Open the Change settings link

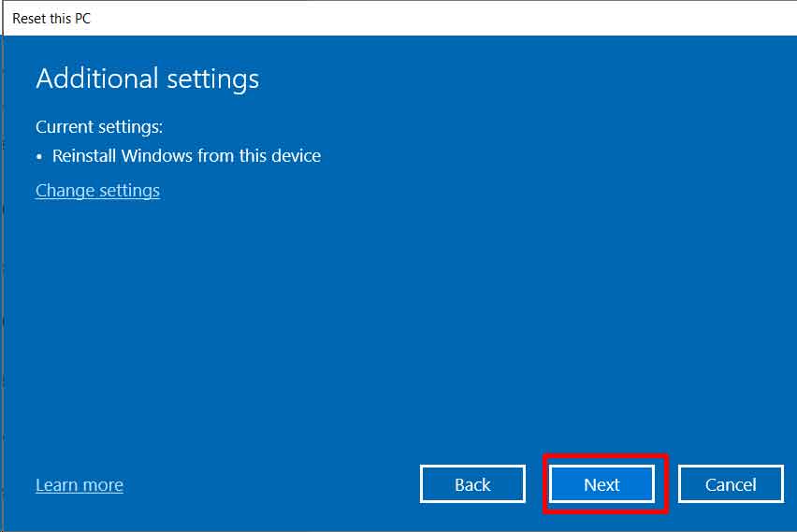click(x=97, y=191)
